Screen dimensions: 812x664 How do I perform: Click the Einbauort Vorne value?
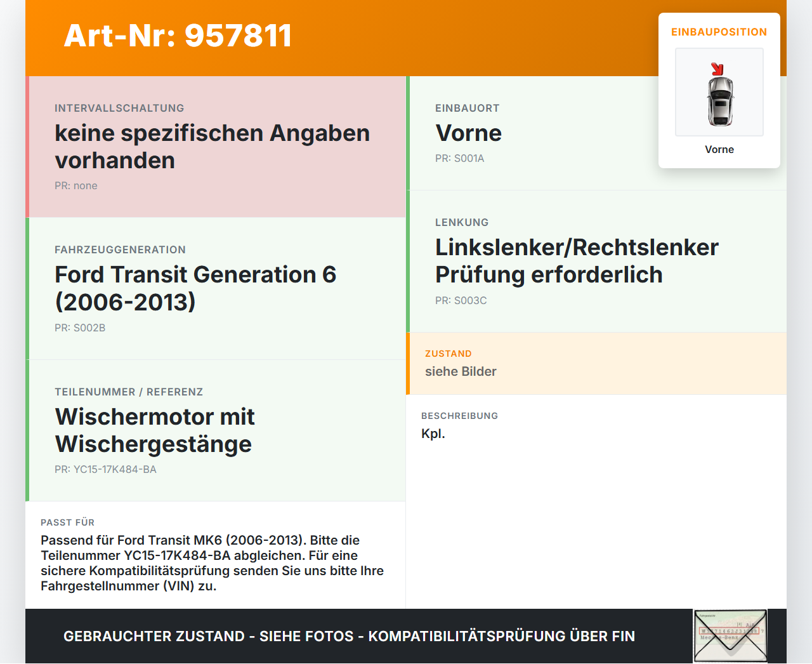pos(468,133)
